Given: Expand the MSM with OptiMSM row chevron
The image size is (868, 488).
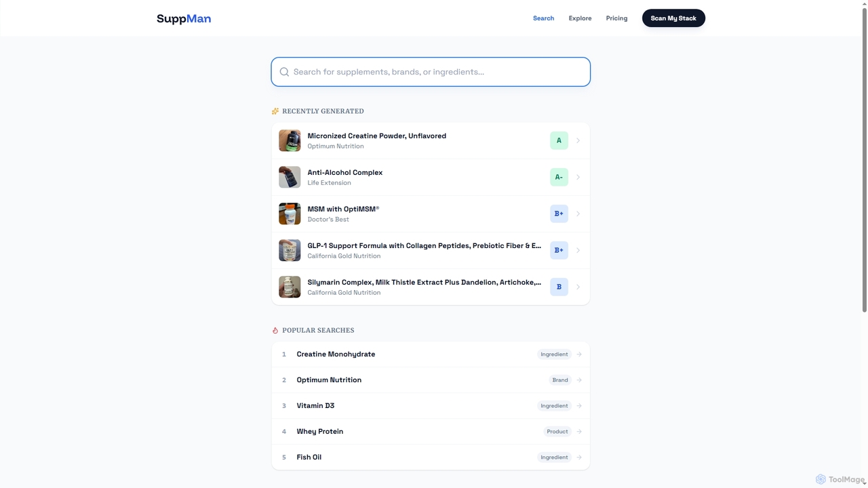Looking at the screenshot, I should click(578, 214).
